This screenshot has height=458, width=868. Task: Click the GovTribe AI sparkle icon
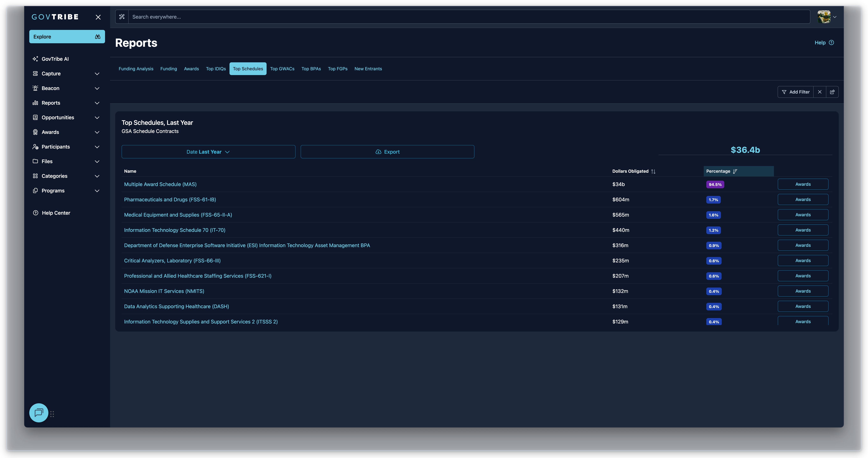pyautogui.click(x=35, y=59)
